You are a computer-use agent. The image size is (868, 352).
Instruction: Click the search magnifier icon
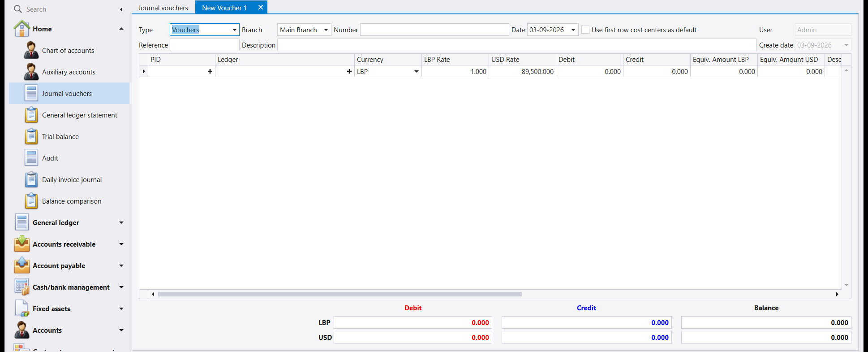(18, 9)
